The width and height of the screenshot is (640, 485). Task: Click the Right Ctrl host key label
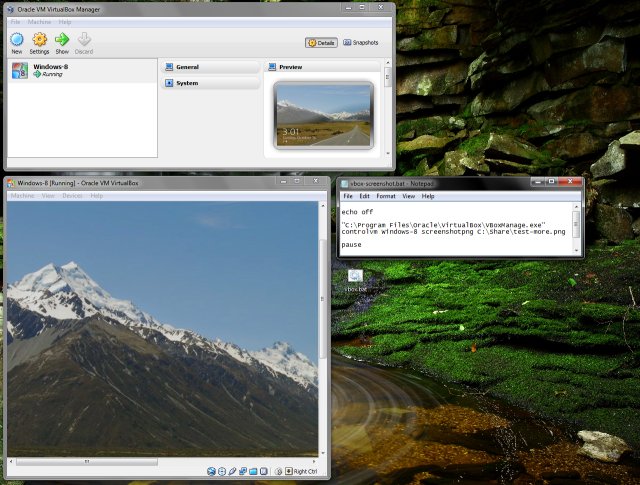point(305,472)
